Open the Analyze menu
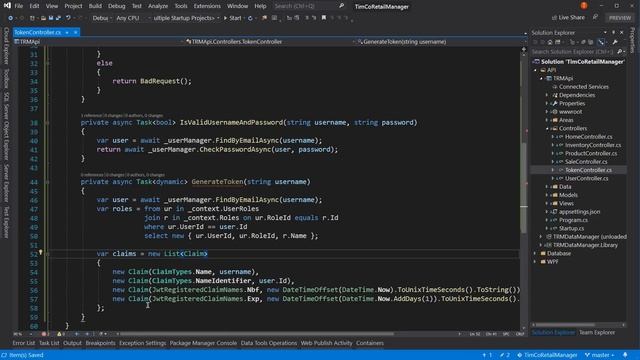This screenshot has height=360, width=640. click(x=158, y=6)
